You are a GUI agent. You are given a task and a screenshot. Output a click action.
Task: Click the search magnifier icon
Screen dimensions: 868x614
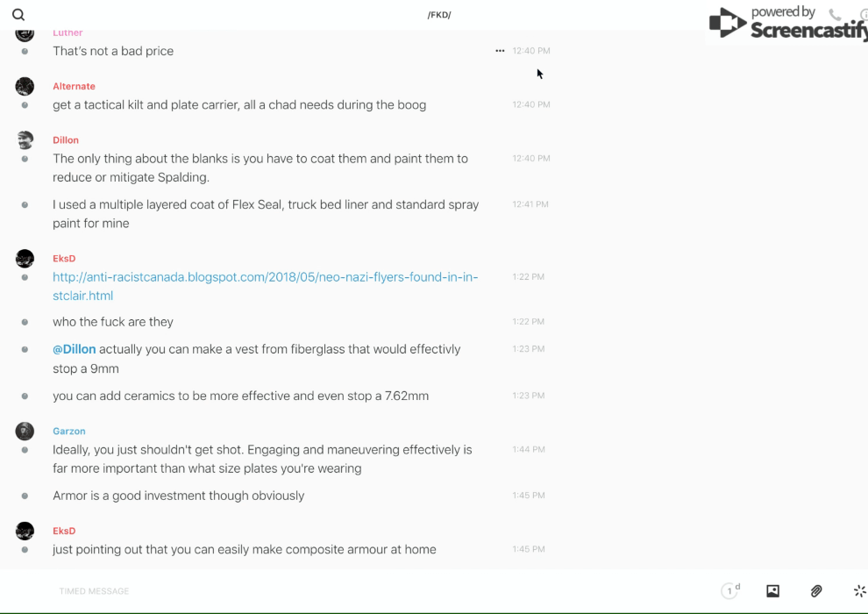[18, 15]
